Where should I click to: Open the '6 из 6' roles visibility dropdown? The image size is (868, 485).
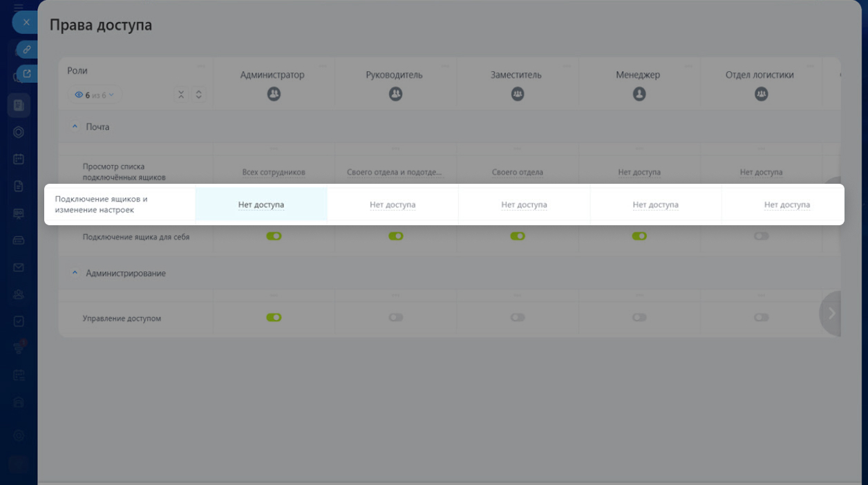pyautogui.click(x=95, y=95)
